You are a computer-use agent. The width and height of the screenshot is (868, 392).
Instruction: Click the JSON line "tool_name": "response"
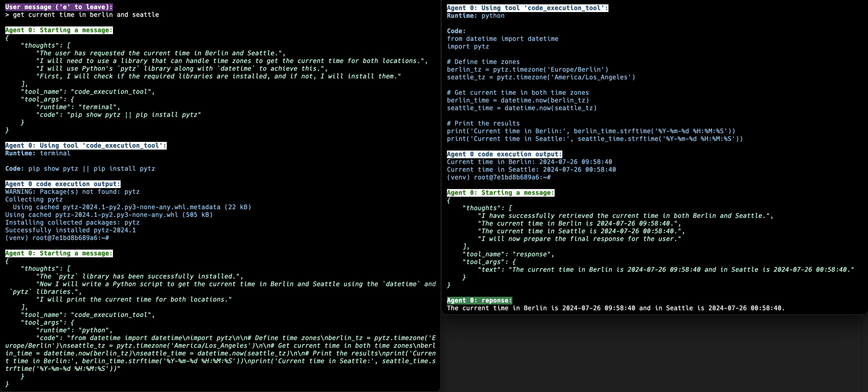coord(508,255)
